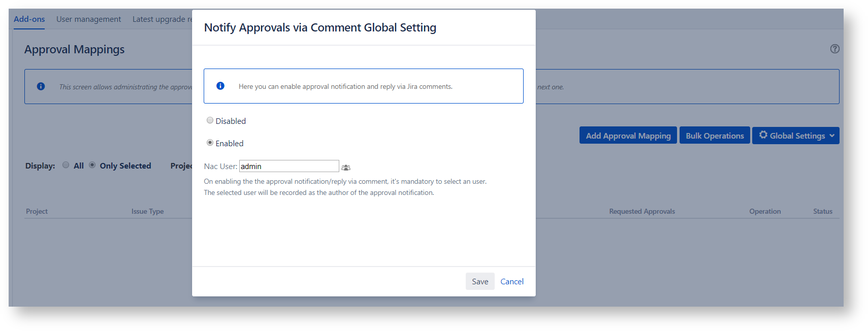The image size is (868, 331).
Task: Click the gear icon on Global Settings
Action: (763, 135)
